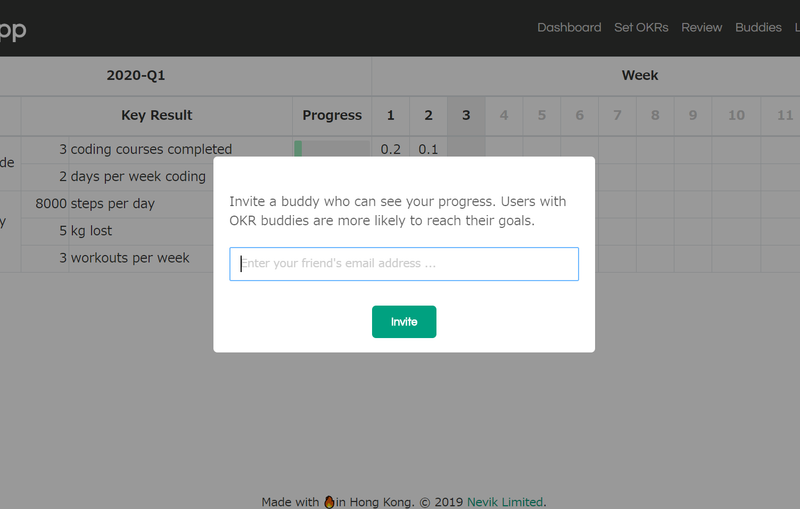Viewport: 800px width, 509px height.
Task: Click the Progress column header
Action: click(x=332, y=115)
